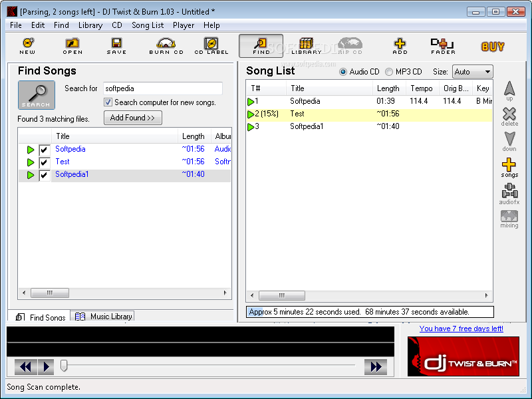Click the waveform display area

pos(200,341)
